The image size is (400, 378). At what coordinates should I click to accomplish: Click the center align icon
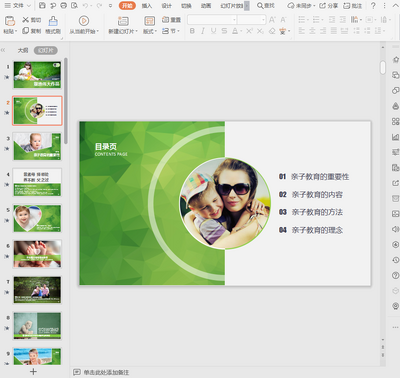(x=312, y=31)
